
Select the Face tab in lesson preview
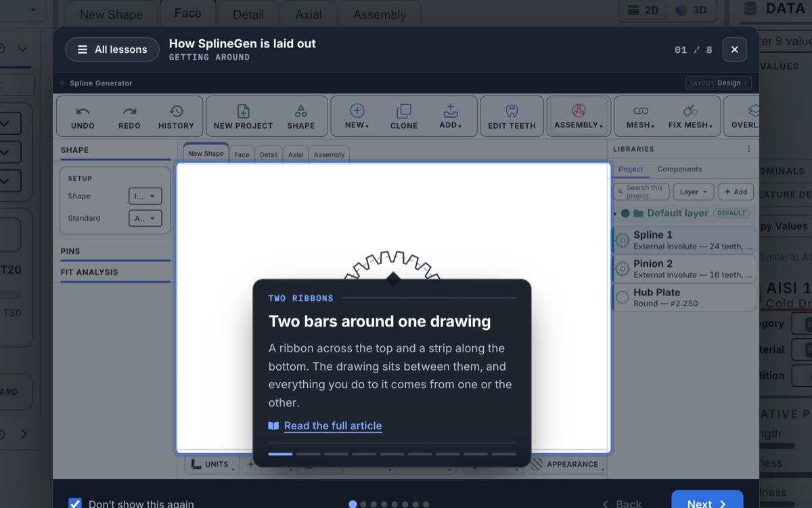(x=242, y=154)
